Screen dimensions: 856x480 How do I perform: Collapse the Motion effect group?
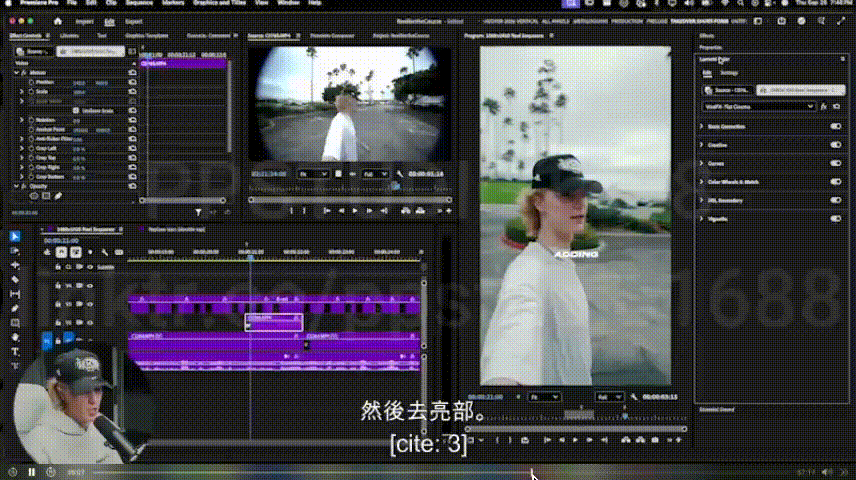[x=16, y=73]
